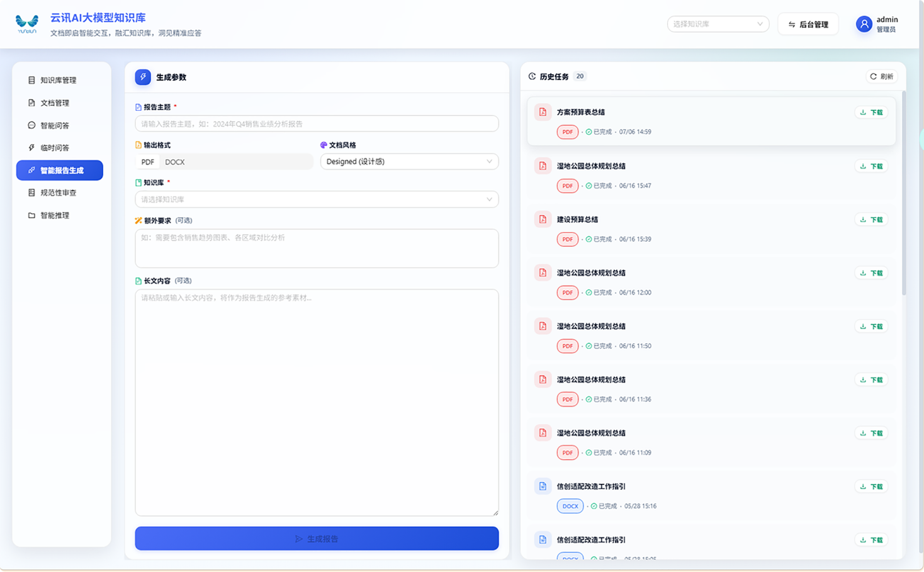Click the PDF file icon of task dated 06/16 11:09
Screen dimensions: 924x572
pyautogui.click(x=543, y=433)
